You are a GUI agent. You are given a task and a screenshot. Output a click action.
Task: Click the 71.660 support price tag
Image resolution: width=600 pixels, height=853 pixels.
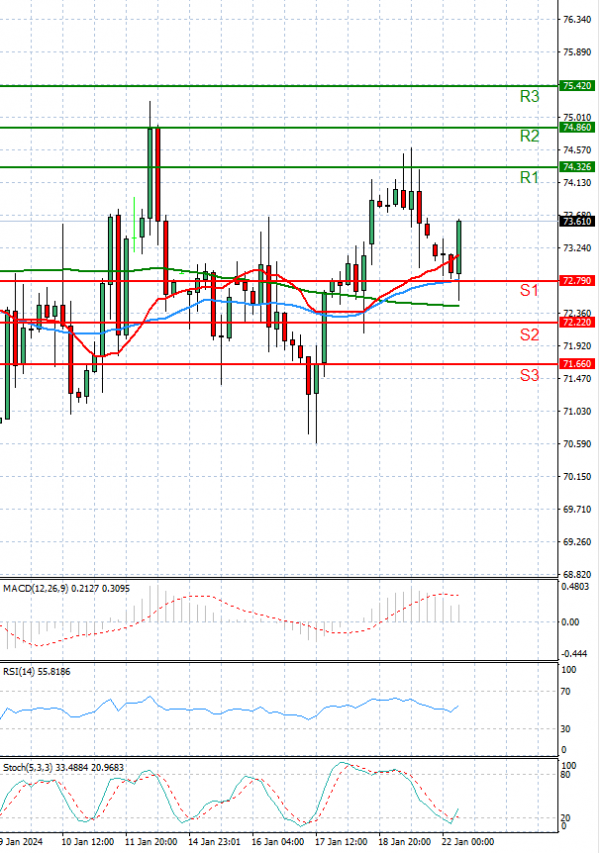point(577,364)
